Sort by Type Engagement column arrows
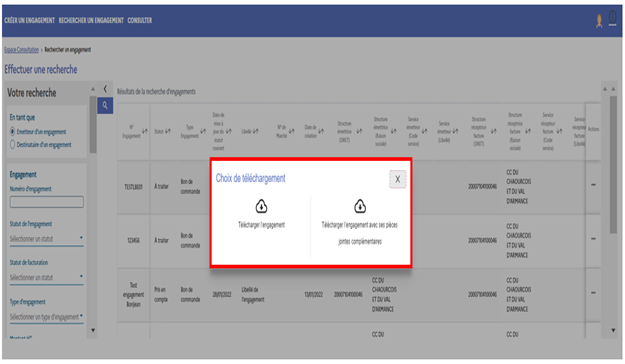Viewport: 625px width, 364px height. pos(203,132)
